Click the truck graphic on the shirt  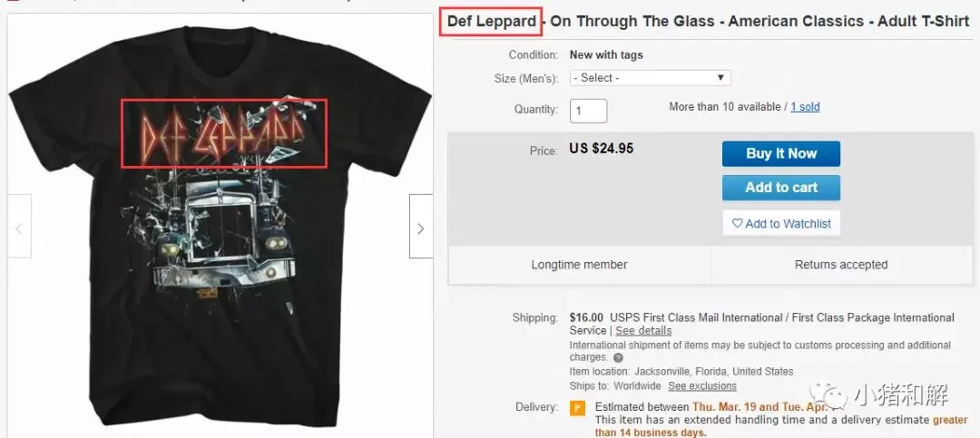point(224,236)
